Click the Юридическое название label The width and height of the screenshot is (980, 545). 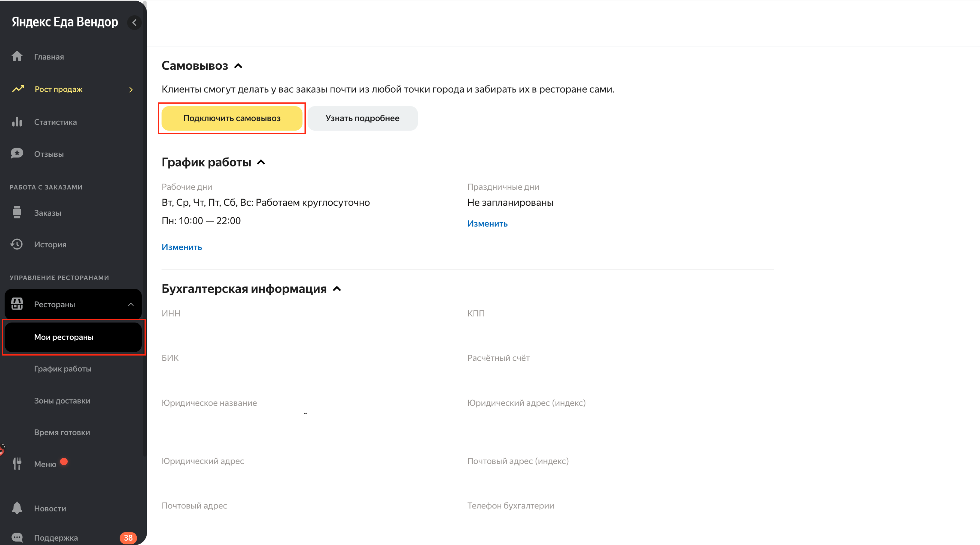pos(209,403)
